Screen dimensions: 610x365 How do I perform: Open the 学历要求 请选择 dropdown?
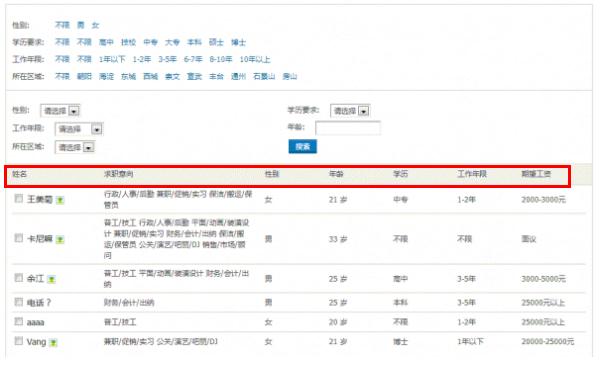click(350, 111)
